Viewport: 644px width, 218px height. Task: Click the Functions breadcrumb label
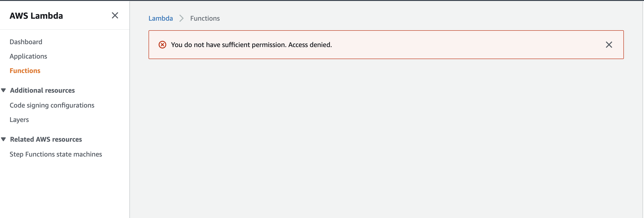click(x=205, y=18)
